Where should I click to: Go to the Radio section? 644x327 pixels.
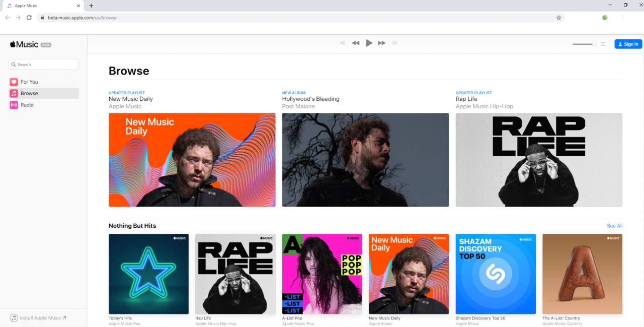pos(27,105)
